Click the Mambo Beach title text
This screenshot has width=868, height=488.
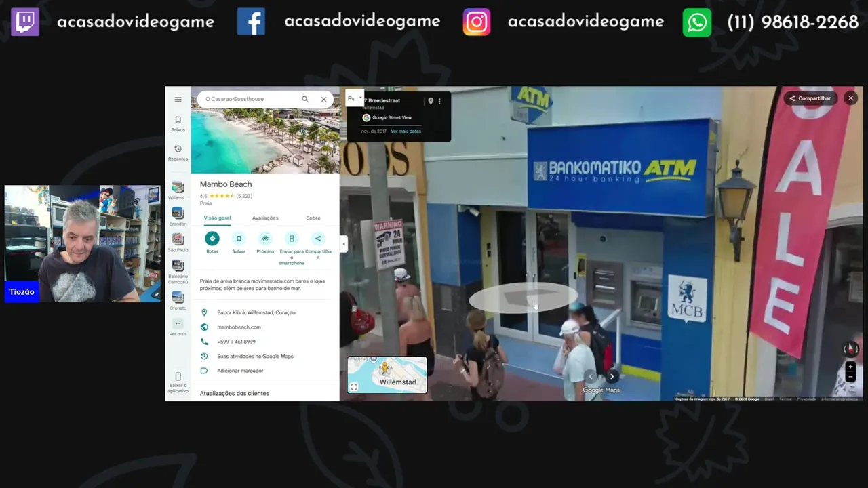226,184
